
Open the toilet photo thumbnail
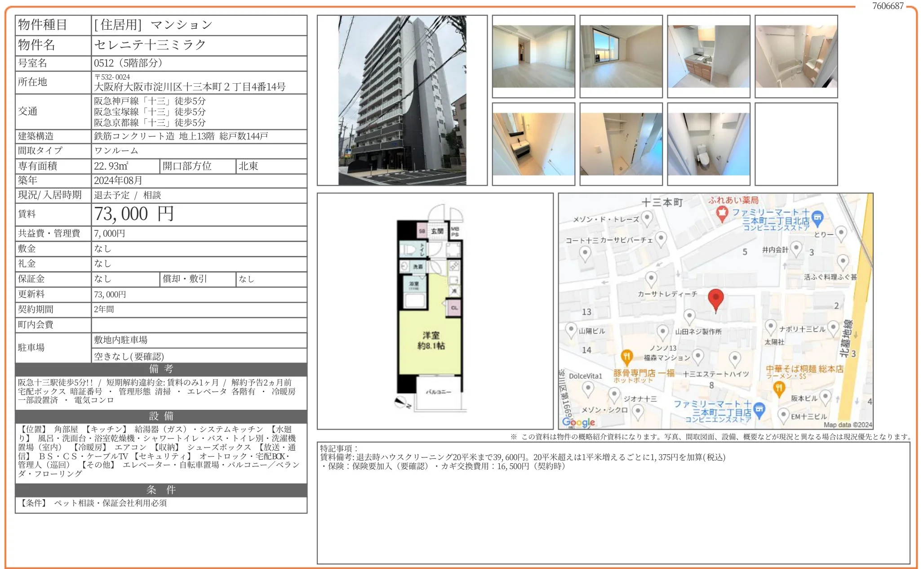tap(708, 144)
